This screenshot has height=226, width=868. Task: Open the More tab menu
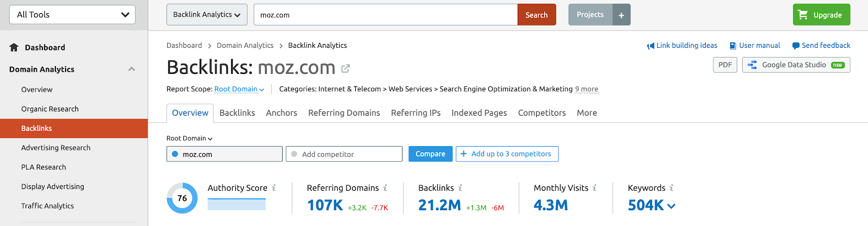click(587, 113)
